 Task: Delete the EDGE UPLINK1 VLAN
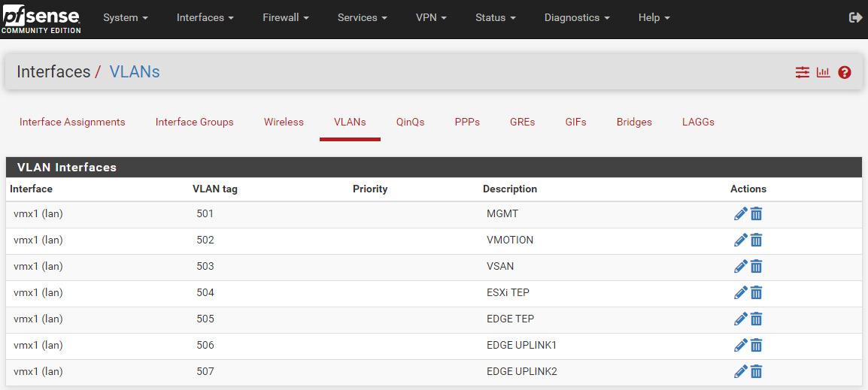click(x=757, y=346)
